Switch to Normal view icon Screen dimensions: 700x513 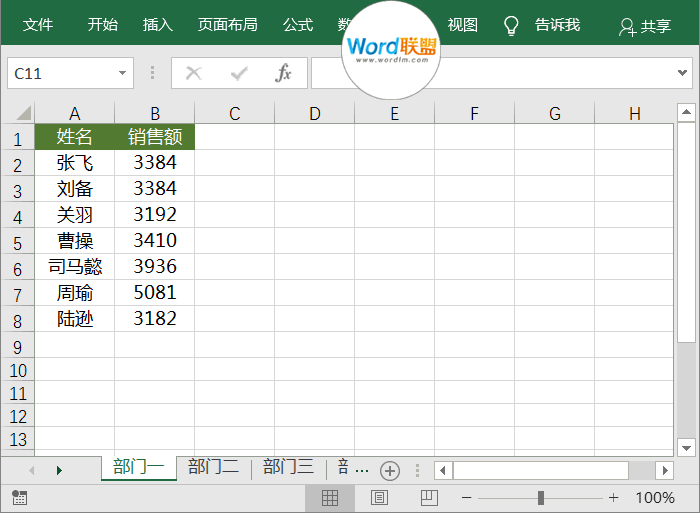pos(330,497)
